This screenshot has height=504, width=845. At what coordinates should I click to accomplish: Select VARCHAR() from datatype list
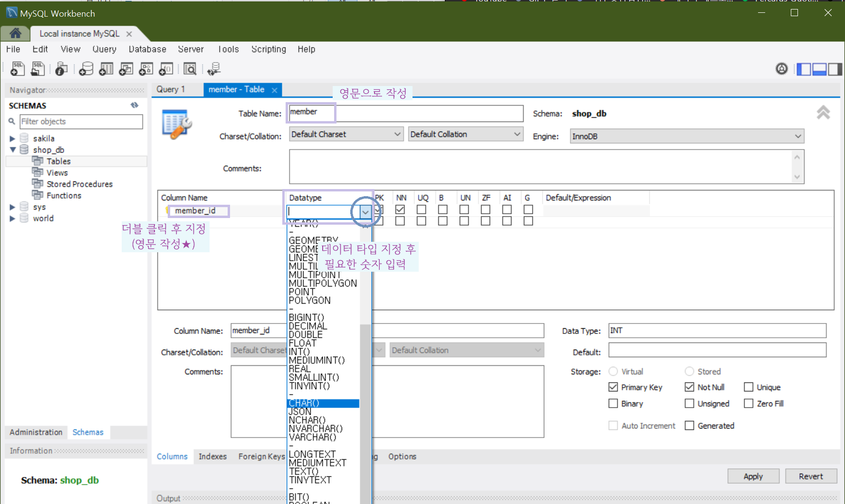pyautogui.click(x=312, y=437)
